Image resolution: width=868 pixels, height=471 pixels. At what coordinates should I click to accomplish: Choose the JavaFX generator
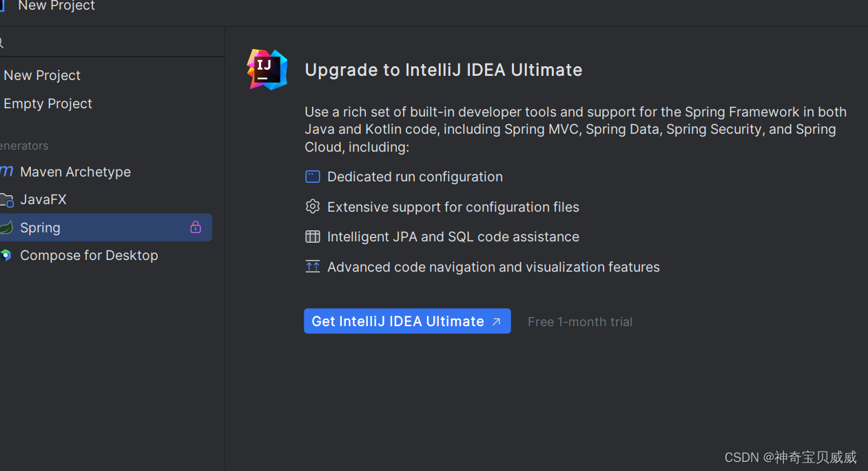tap(106, 199)
